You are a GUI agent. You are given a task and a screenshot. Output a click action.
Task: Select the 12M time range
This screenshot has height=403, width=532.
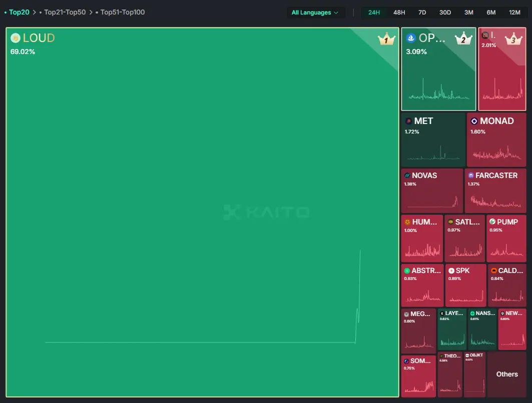(514, 12)
